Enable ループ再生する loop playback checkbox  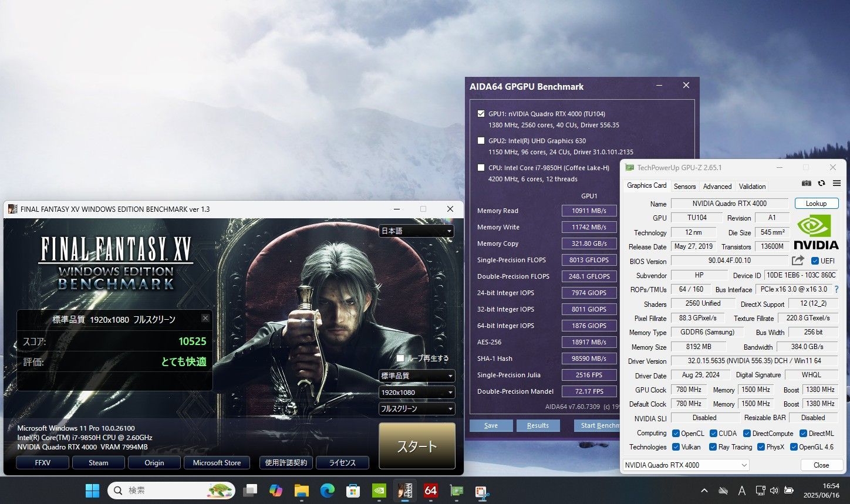400,358
